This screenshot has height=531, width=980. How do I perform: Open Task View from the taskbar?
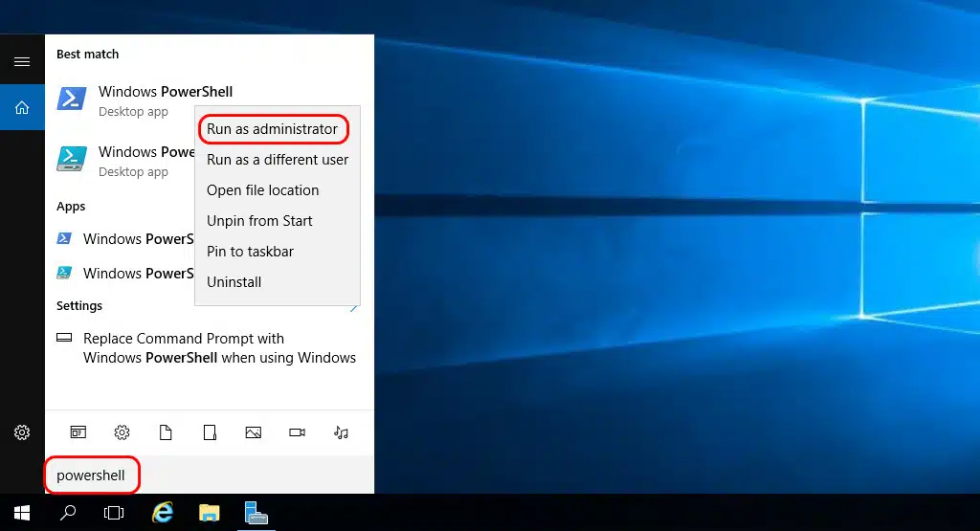pos(114,513)
